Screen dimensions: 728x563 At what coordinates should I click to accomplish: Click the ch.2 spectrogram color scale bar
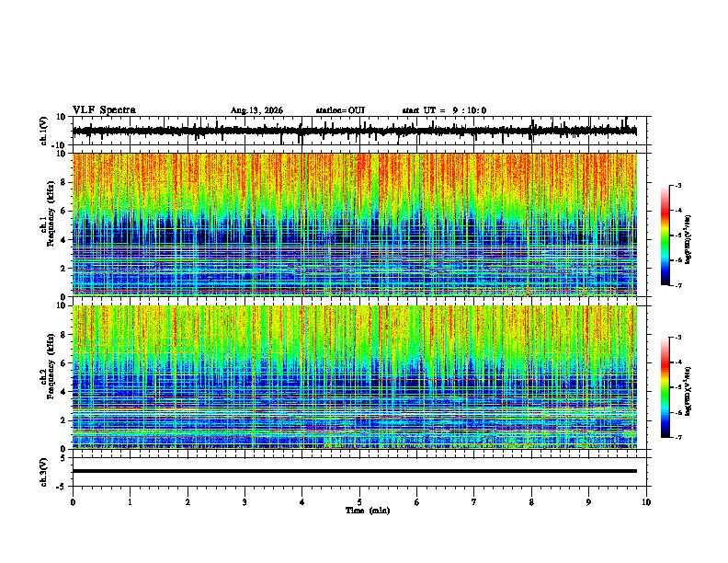(x=665, y=387)
